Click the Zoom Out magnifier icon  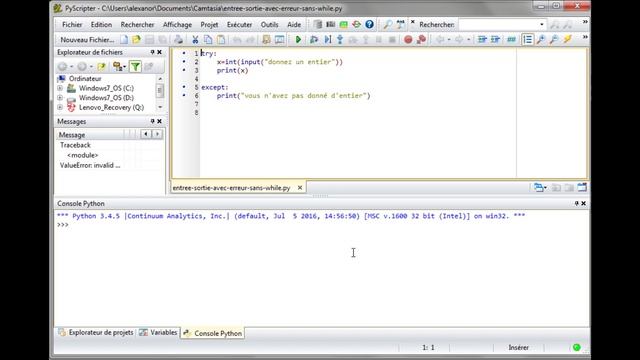point(554,40)
